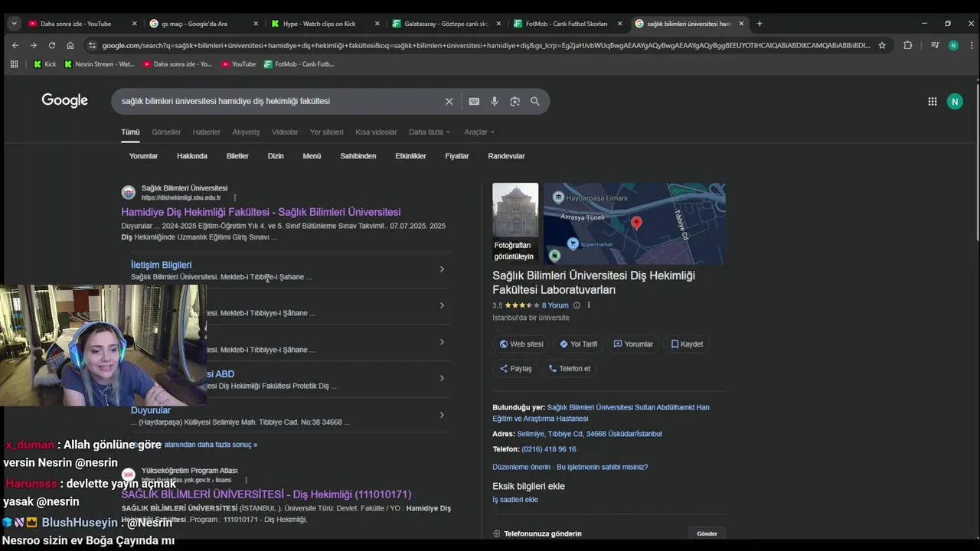
Task: Open Hamidiye Diş Hekimliği Fakültesi result
Action: (261, 212)
